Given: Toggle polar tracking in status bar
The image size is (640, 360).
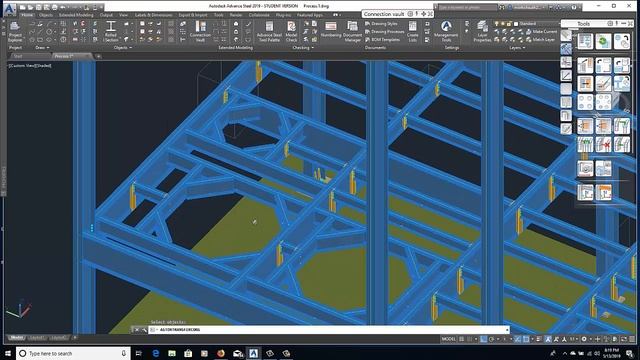Looking at the screenshot, I should click(x=491, y=339).
